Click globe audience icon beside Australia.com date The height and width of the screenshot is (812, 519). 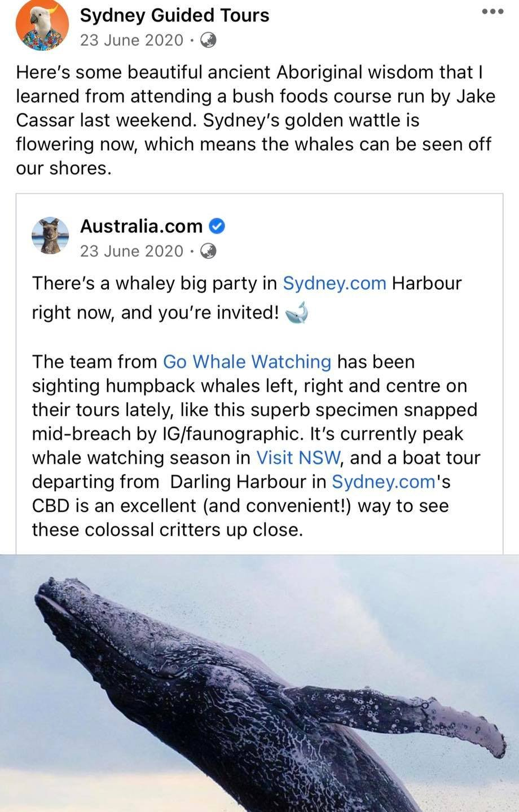pyautogui.click(x=208, y=251)
